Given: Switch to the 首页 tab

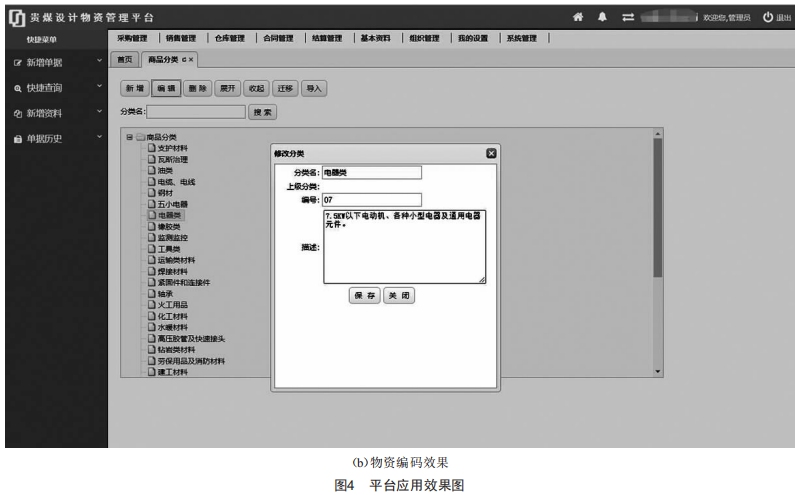Looking at the screenshot, I should pyautogui.click(x=124, y=61).
